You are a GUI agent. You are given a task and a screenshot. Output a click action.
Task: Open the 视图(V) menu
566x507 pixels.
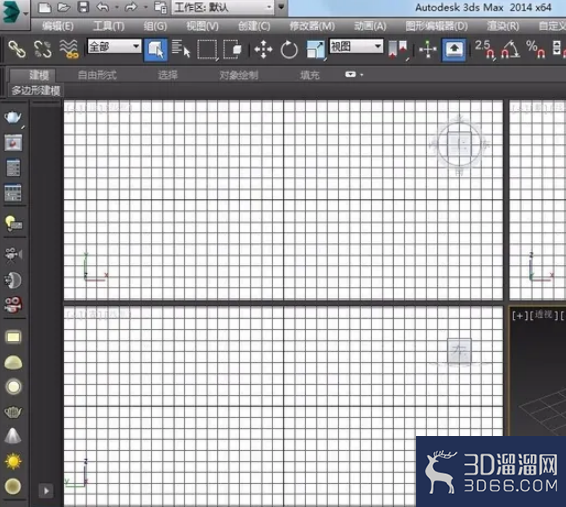pos(203,26)
